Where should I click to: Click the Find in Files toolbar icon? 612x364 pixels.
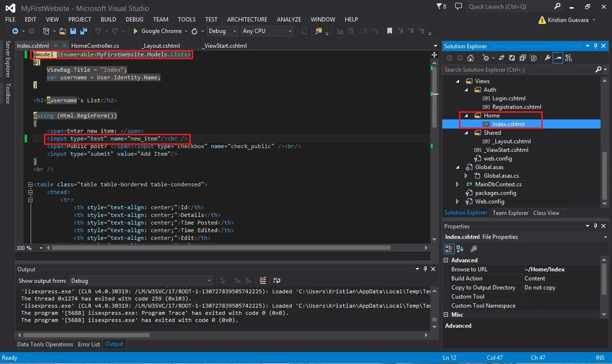[318, 31]
